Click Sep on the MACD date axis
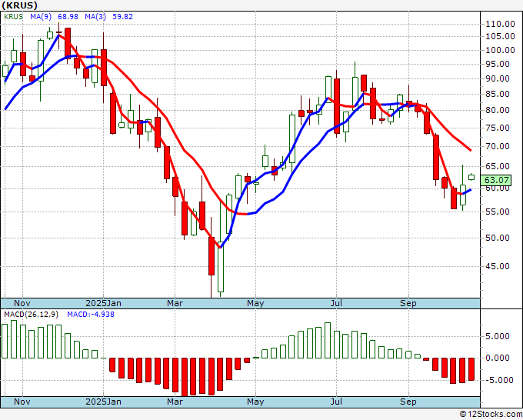523x420 pixels. [408, 402]
